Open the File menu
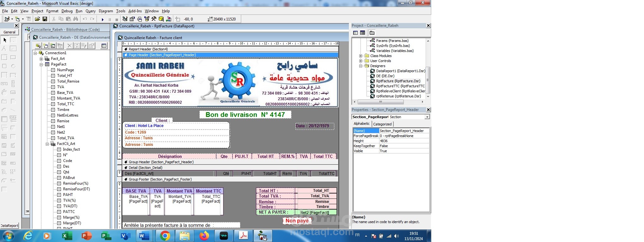The image size is (644, 242). pos(5,11)
